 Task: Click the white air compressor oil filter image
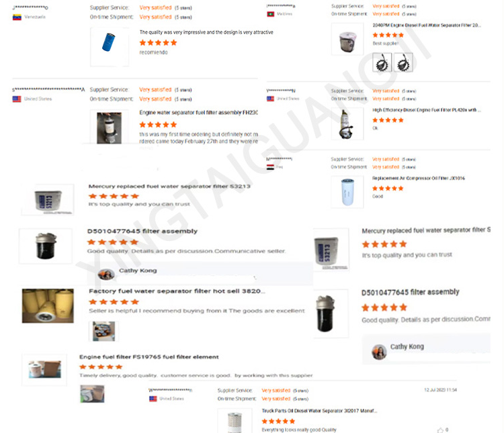coord(347,192)
